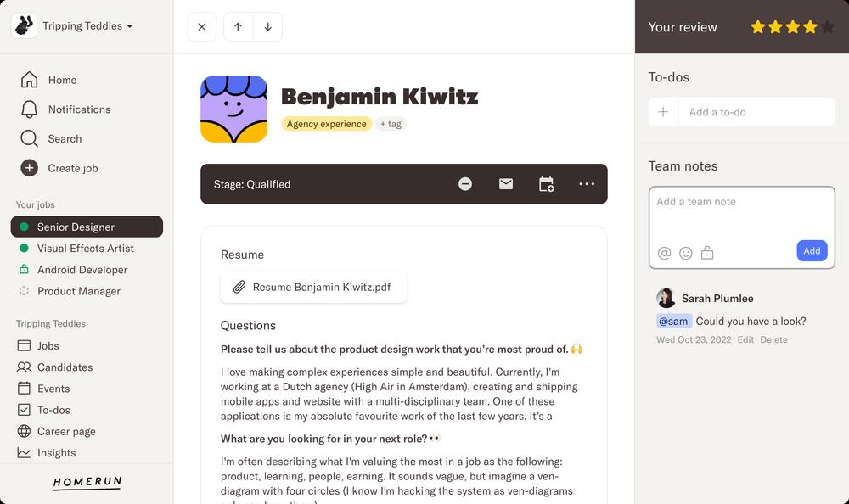Click the disqualify candidate minus icon
Screen dimensions: 849x504
[465, 184]
